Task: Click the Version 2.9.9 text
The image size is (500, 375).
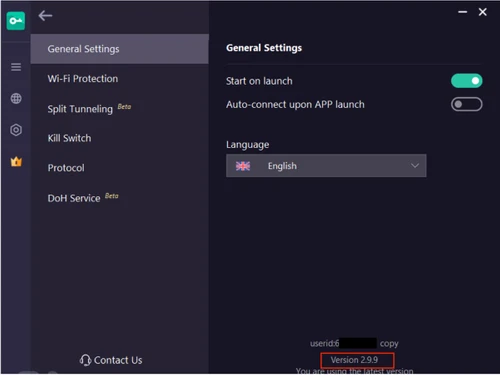Action: tap(354, 360)
